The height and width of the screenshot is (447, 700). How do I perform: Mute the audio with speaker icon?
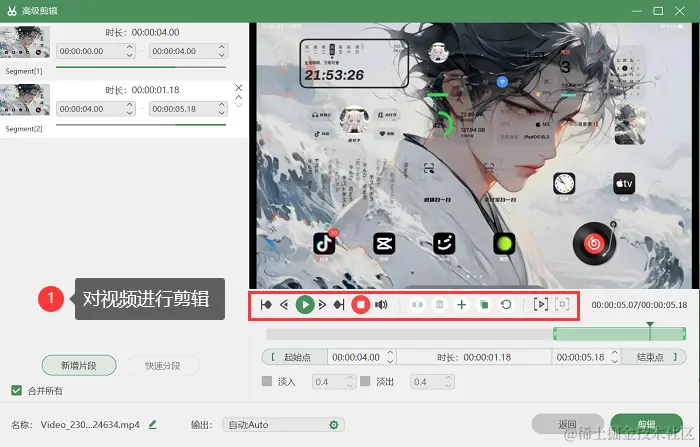[x=381, y=305]
